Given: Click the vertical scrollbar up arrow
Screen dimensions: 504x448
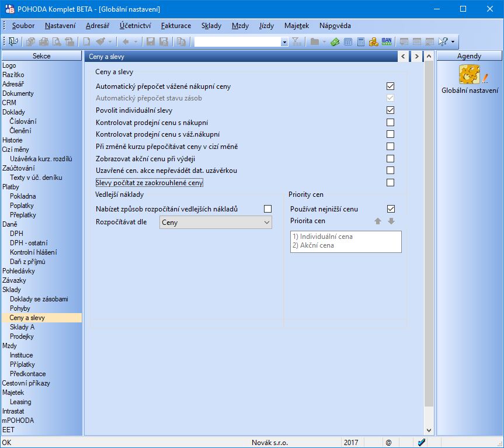Looking at the screenshot, I should pyautogui.click(x=429, y=57).
